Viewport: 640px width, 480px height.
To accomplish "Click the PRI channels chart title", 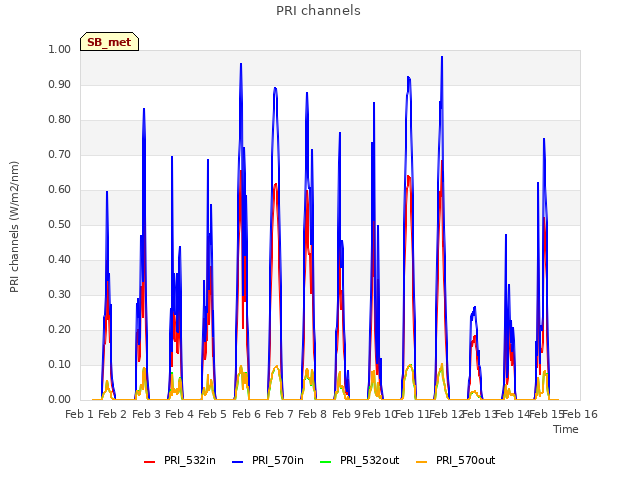I will coord(318,11).
